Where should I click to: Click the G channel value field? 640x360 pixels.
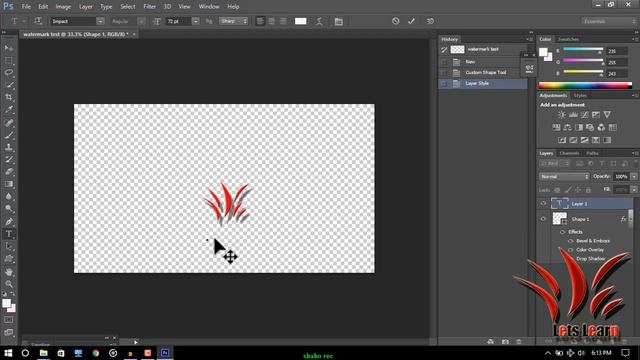617,62
